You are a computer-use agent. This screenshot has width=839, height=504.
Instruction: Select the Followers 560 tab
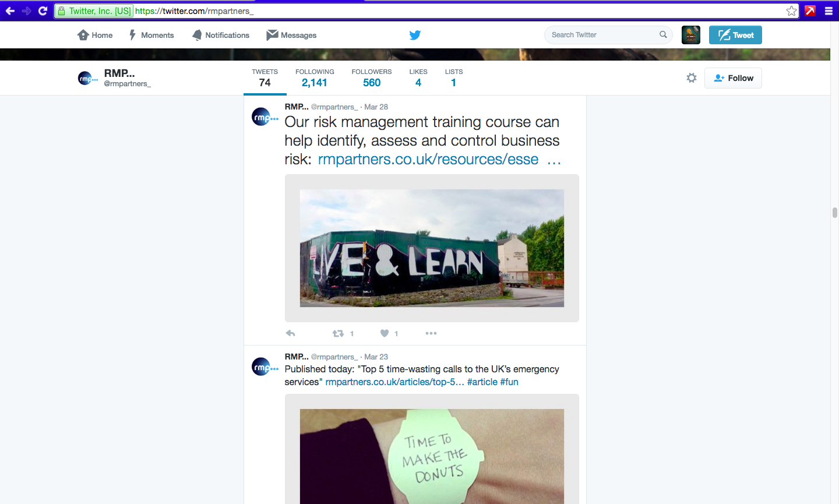(x=372, y=77)
